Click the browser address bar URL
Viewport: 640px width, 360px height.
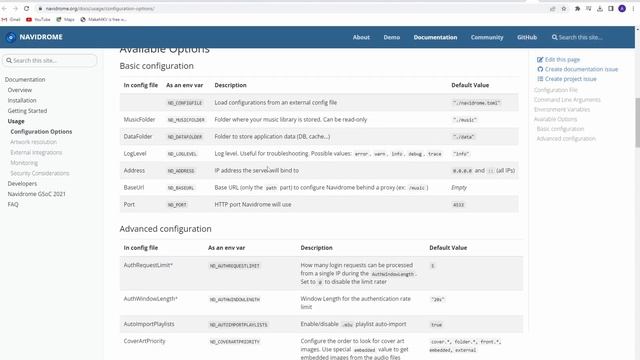pos(100,9)
